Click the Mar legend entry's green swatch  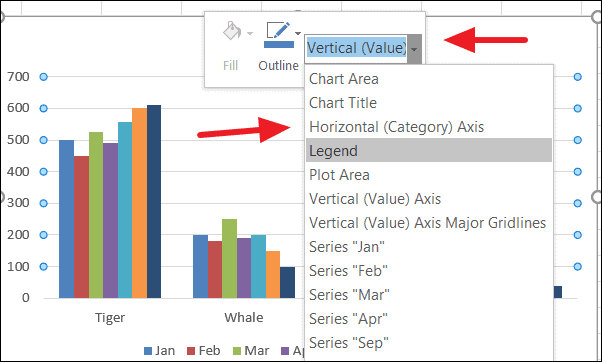[237, 351]
